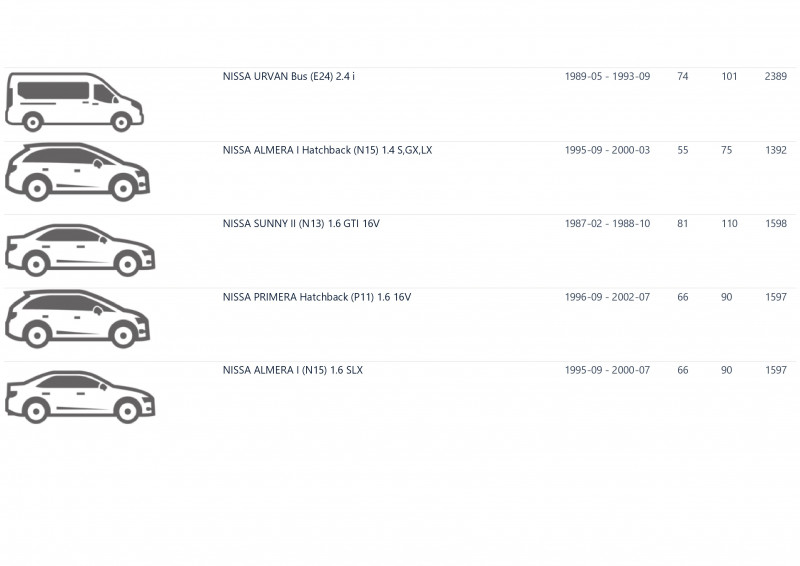Open NISSA PRIMERA Hatchback (P11) 1.6 16V
The image size is (800, 566).
(317, 297)
